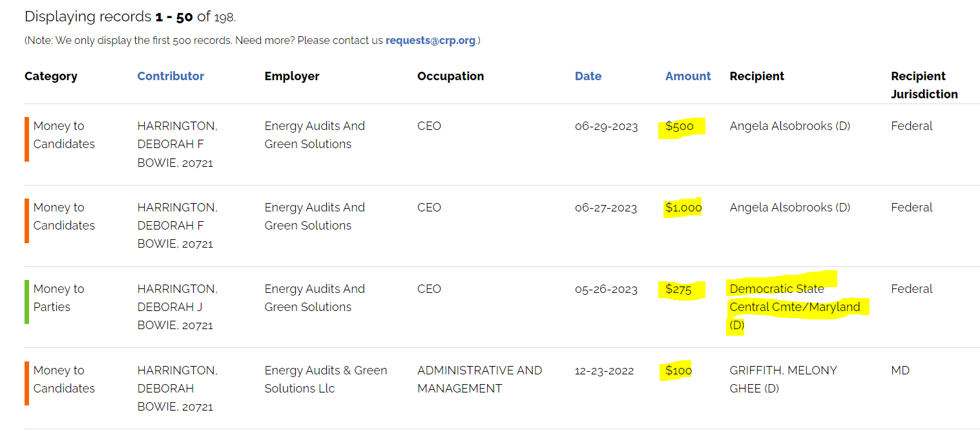
Task: Click the ADMINISTRATIVE AND MANAGEMENT occupation cell
Action: (479, 379)
